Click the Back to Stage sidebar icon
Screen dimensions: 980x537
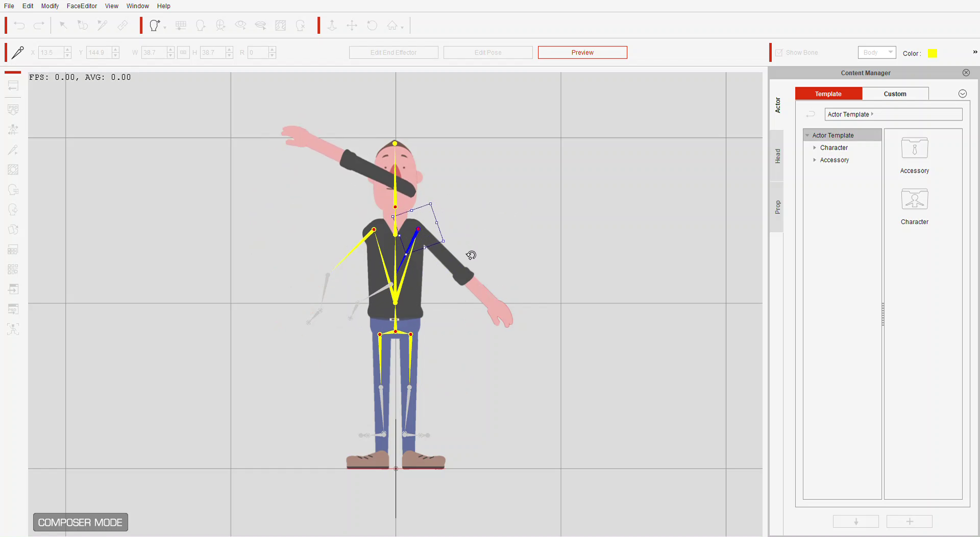click(13, 86)
